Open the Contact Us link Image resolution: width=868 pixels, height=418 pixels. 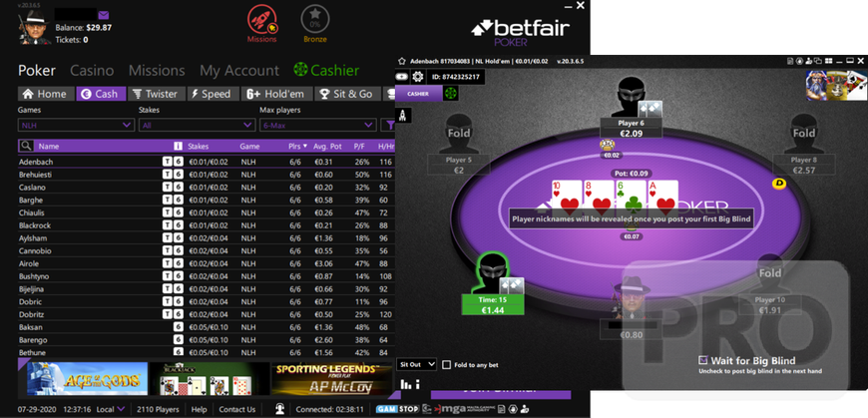click(236, 410)
